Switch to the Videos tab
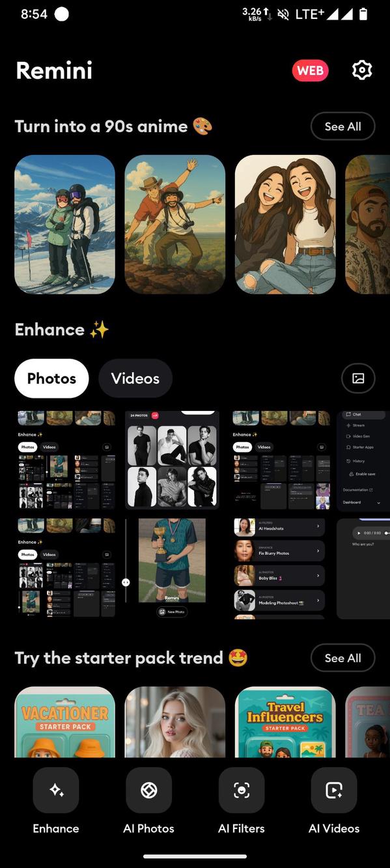390x868 pixels. 135,378
